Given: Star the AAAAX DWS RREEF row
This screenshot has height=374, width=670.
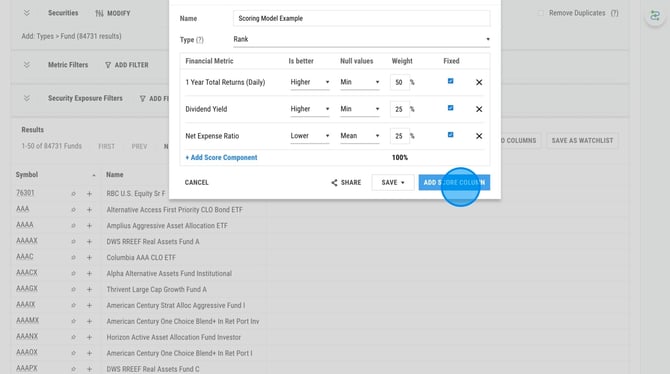Looking at the screenshot, I should [x=73, y=241].
